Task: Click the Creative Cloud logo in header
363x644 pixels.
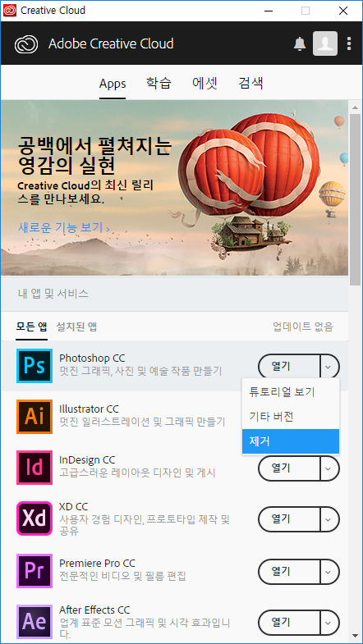Action: click(x=26, y=44)
